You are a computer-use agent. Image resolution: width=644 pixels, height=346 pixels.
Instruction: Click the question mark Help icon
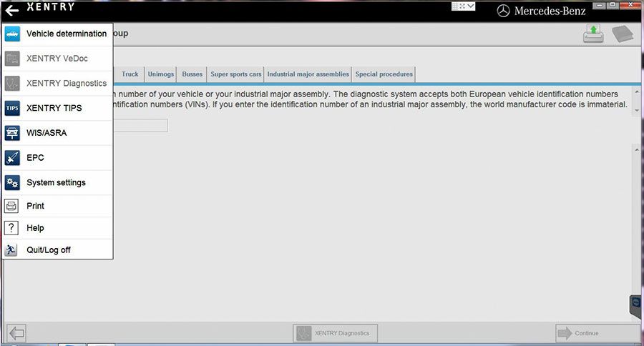click(11, 228)
